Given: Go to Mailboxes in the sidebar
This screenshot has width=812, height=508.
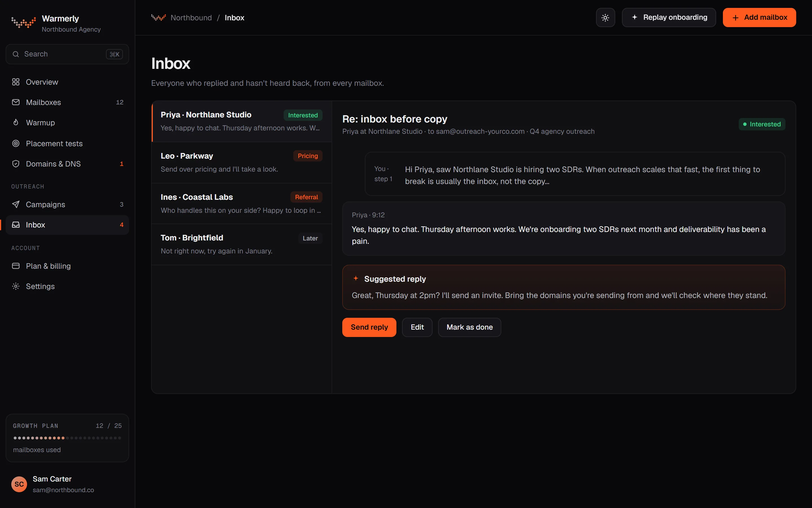Looking at the screenshot, I should [67, 102].
